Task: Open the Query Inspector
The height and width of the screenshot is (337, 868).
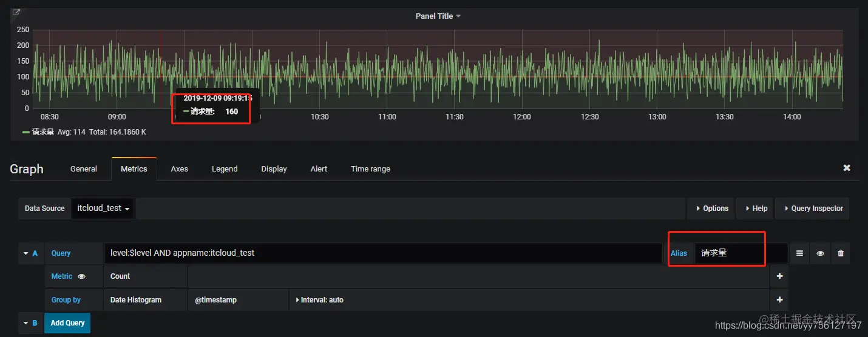Action: click(x=813, y=208)
